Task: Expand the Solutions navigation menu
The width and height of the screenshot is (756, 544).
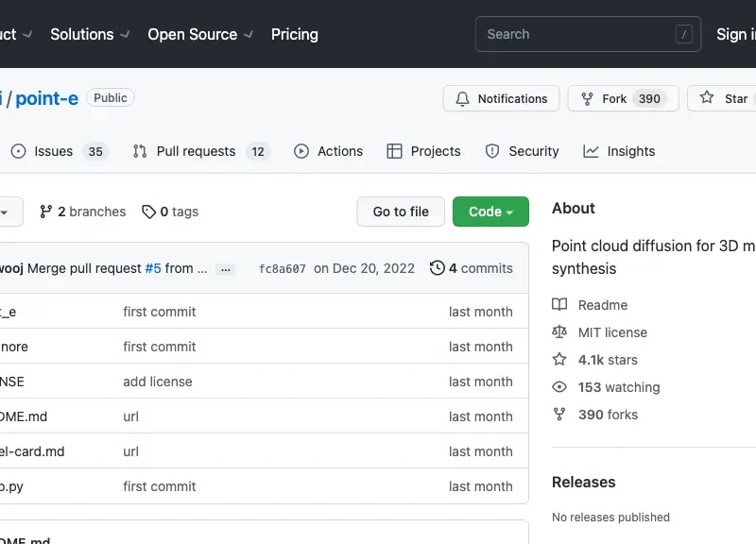Action: pos(90,34)
